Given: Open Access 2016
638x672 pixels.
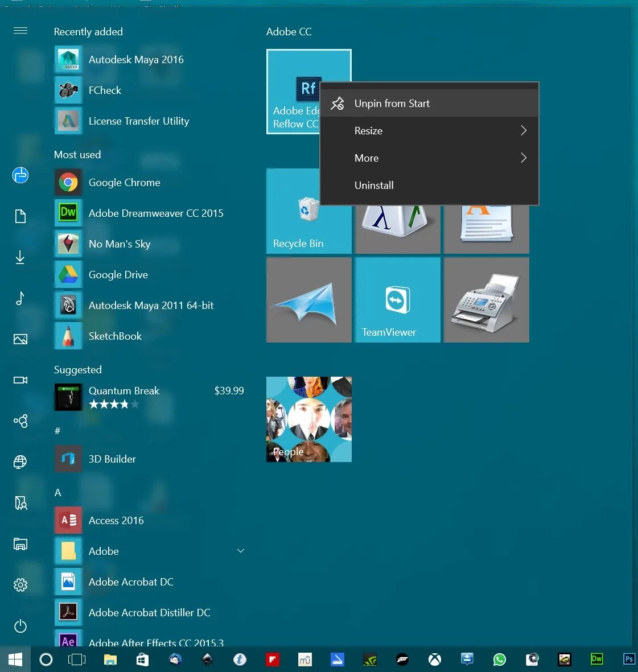Looking at the screenshot, I should coord(149,521).
